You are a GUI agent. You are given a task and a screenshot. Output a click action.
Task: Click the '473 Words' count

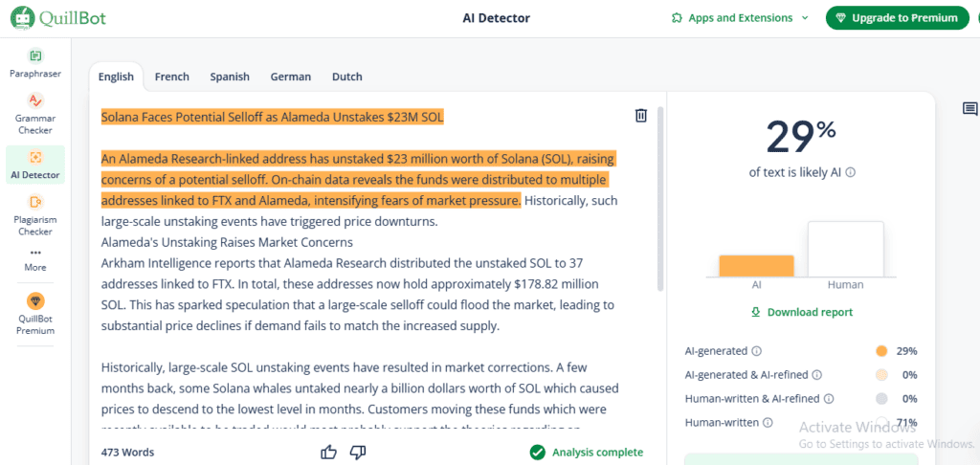click(127, 452)
